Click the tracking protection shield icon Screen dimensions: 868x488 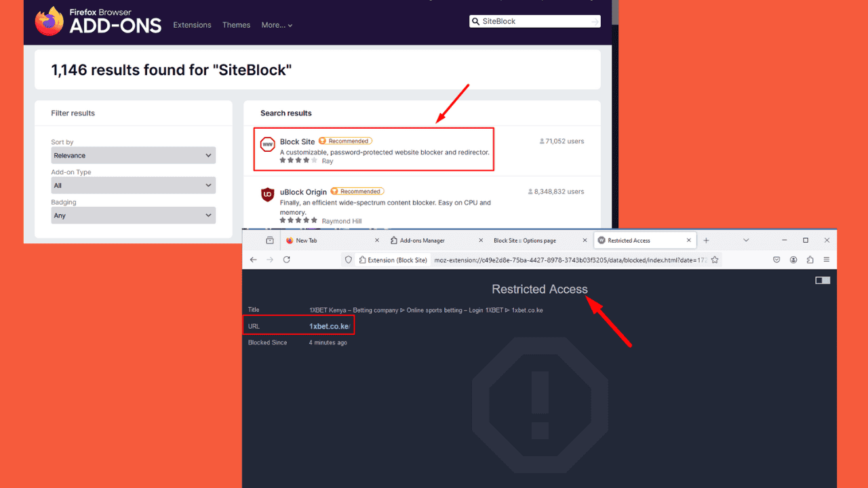pos(348,260)
